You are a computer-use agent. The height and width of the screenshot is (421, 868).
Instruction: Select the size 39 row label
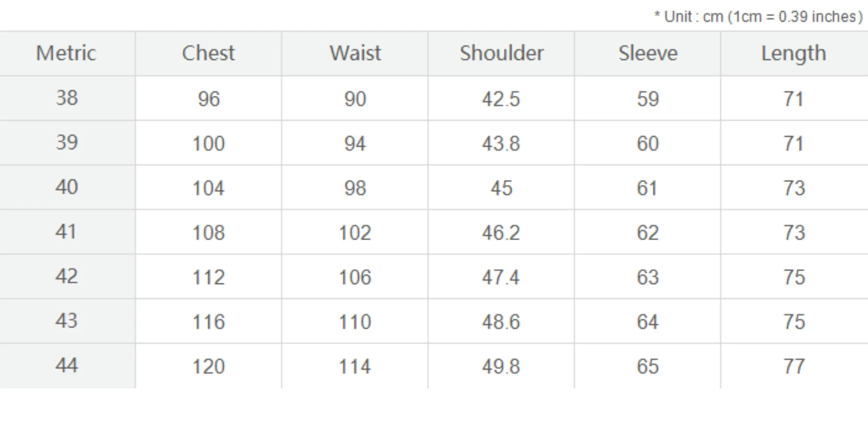(x=67, y=143)
